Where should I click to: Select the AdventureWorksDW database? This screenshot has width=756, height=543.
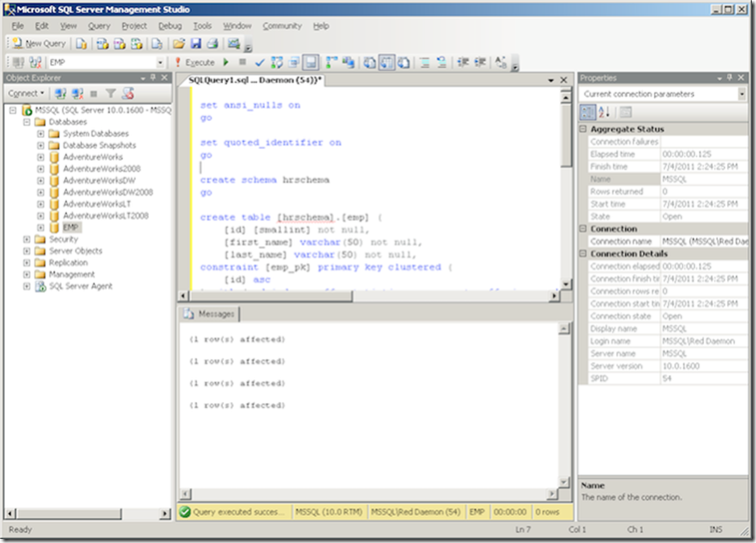[99, 181]
